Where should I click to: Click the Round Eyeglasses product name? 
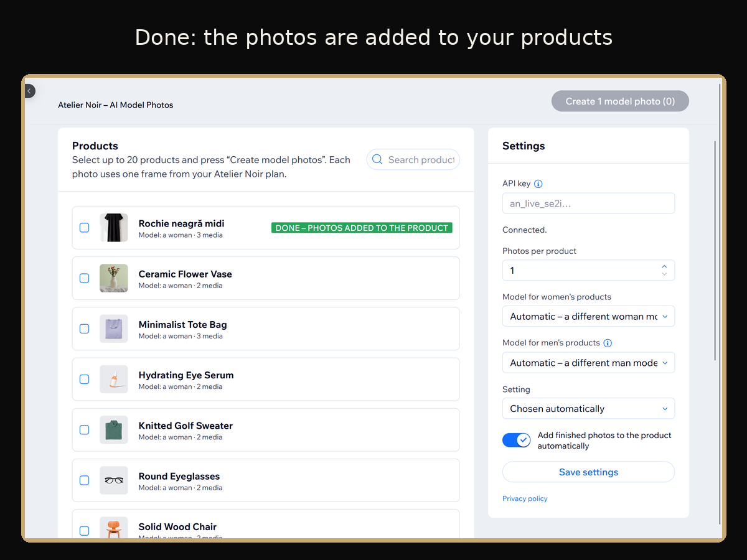coord(179,476)
